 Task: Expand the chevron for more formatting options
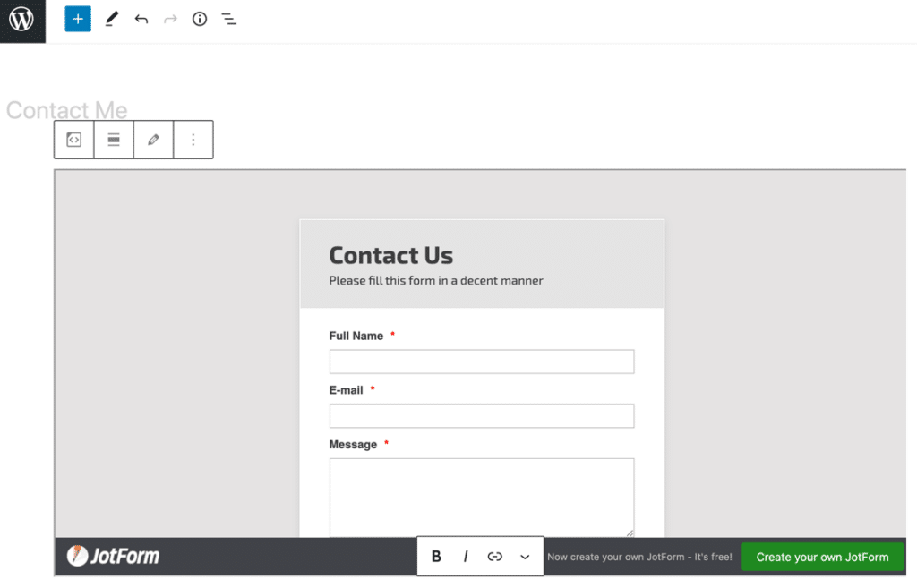pyautogui.click(x=525, y=556)
